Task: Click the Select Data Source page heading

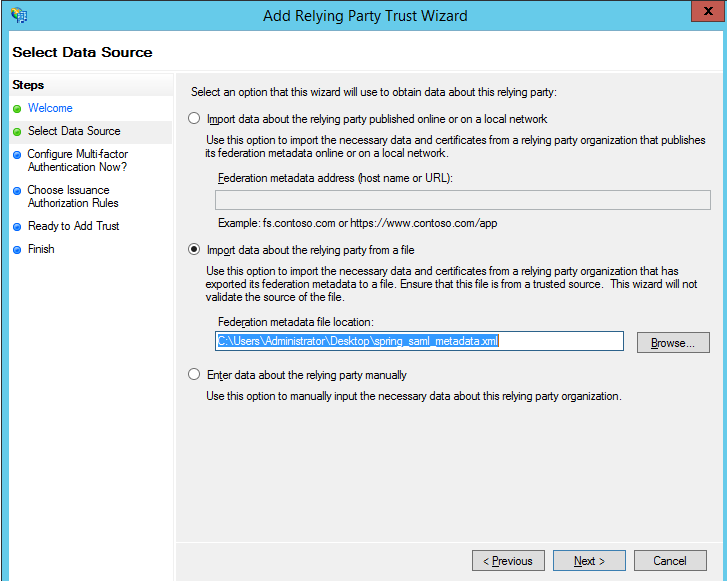Action: (82, 52)
